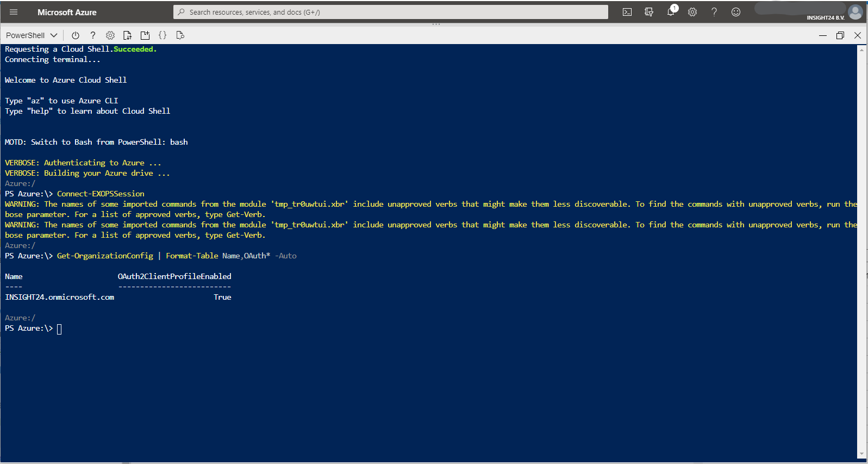Viewport: 868px width, 464px height.
Task: Click INSIGHT24.onmicrosoft.com in the output
Action: 59,297
